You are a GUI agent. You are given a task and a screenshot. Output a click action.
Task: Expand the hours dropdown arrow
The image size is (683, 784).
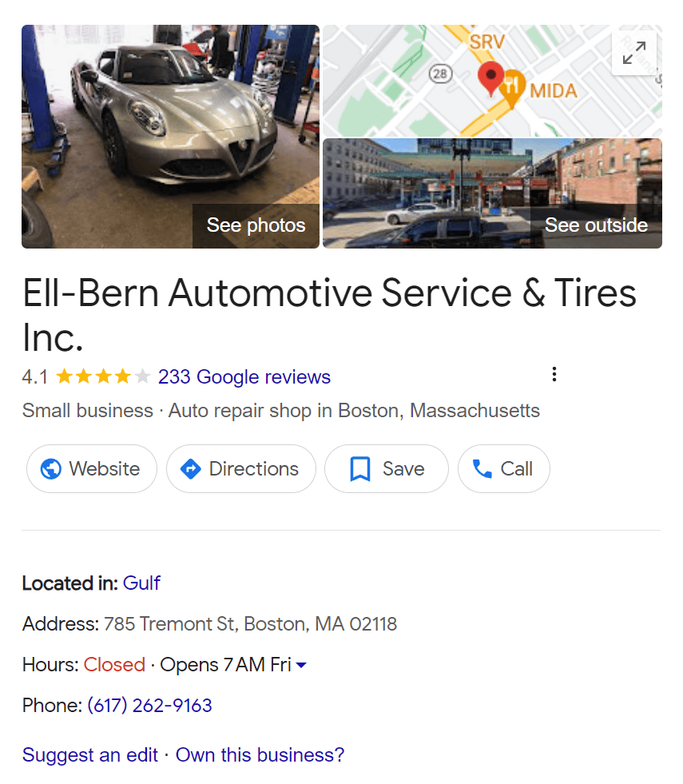point(301,665)
